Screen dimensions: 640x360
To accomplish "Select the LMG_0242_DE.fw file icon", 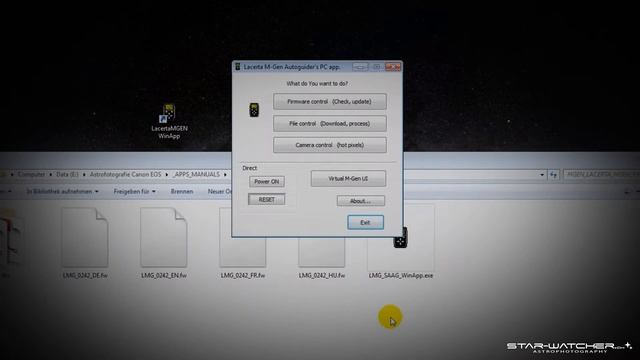I will coord(85,238).
